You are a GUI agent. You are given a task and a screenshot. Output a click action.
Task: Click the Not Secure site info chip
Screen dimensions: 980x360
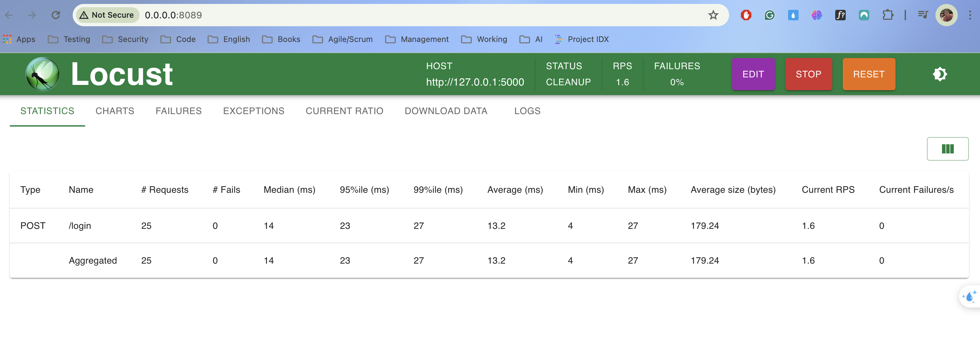[x=107, y=15]
